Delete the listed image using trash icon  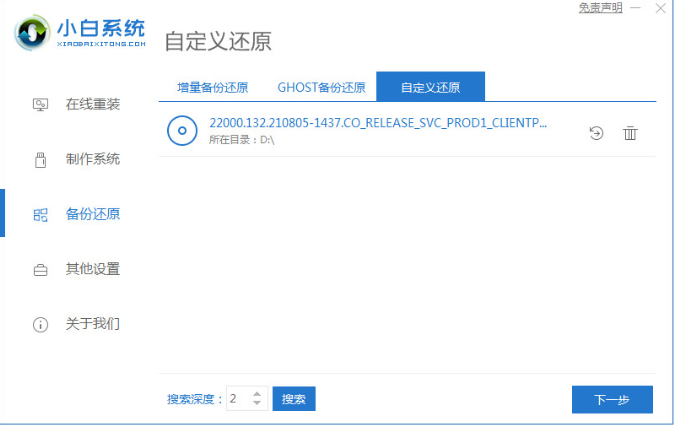(x=630, y=132)
